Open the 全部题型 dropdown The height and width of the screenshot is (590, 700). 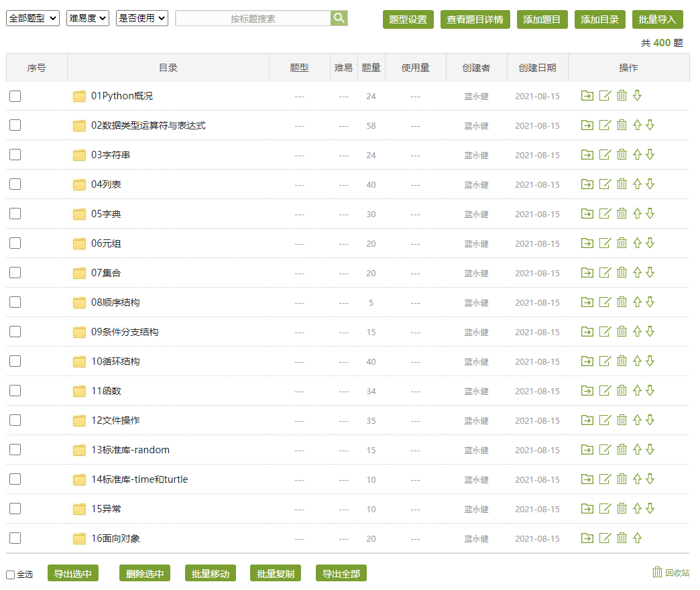33,18
